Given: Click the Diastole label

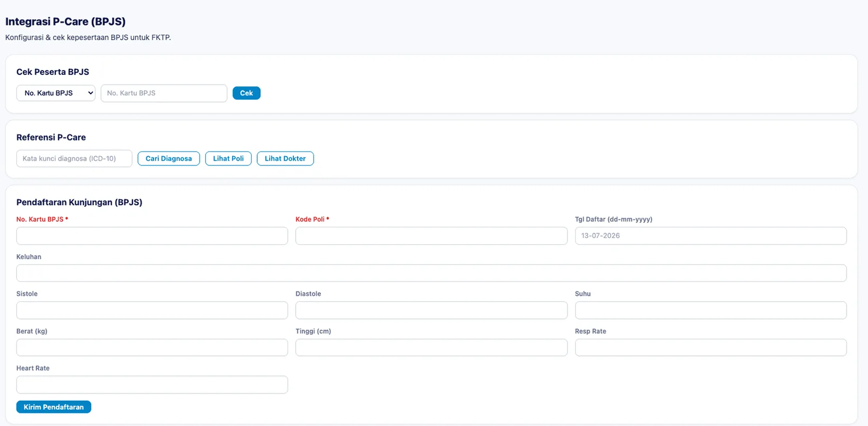Looking at the screenshot, I should tap(308, 294).
